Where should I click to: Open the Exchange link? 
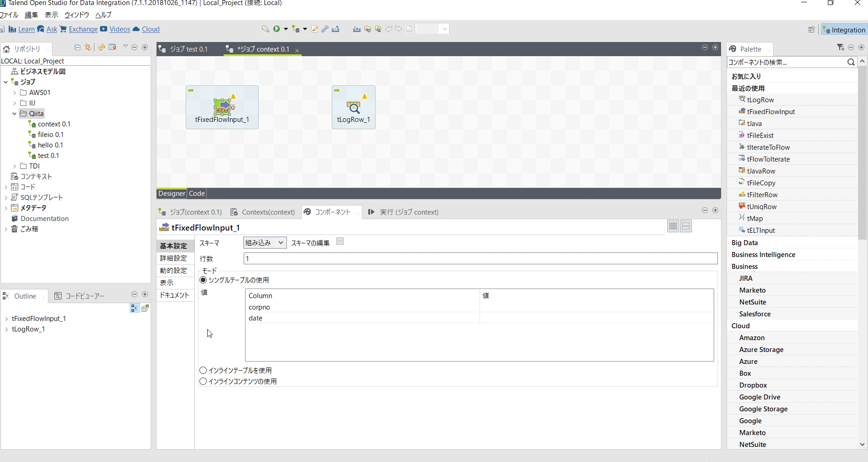(x=83, y=29)
